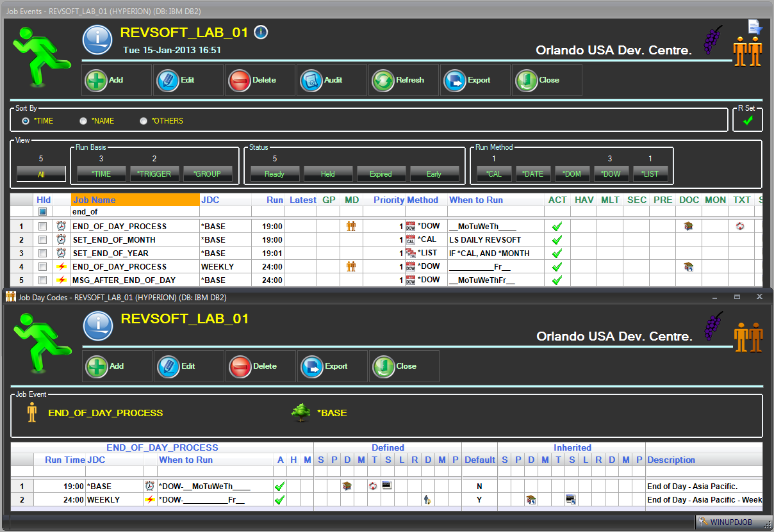Filter view by *TRIGGER run basis
The height and width of the screenshot is (532, 774).
[154, 173]
